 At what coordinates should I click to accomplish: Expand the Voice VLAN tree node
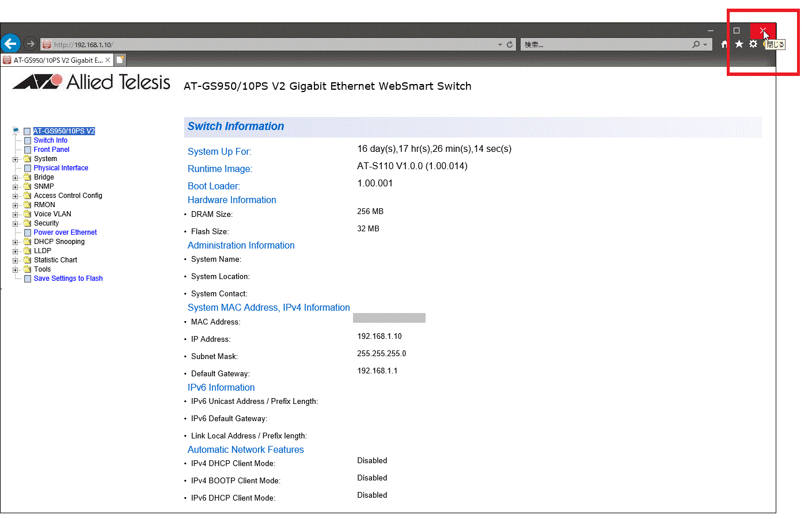tap(16, 215)
